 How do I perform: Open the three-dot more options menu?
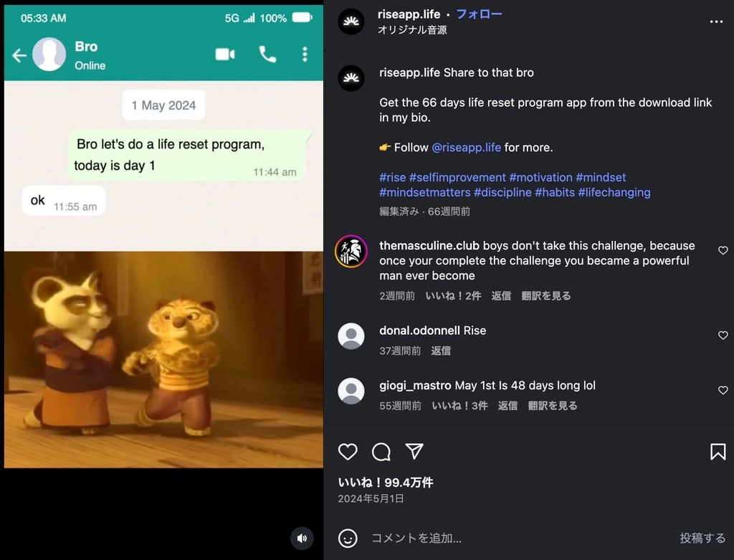716,22
